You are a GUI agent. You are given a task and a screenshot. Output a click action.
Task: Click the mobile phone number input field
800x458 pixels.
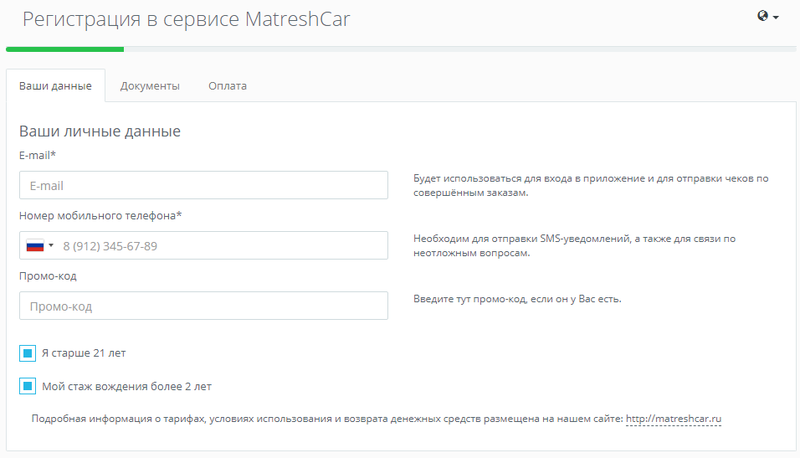click(x=220, y=246)
